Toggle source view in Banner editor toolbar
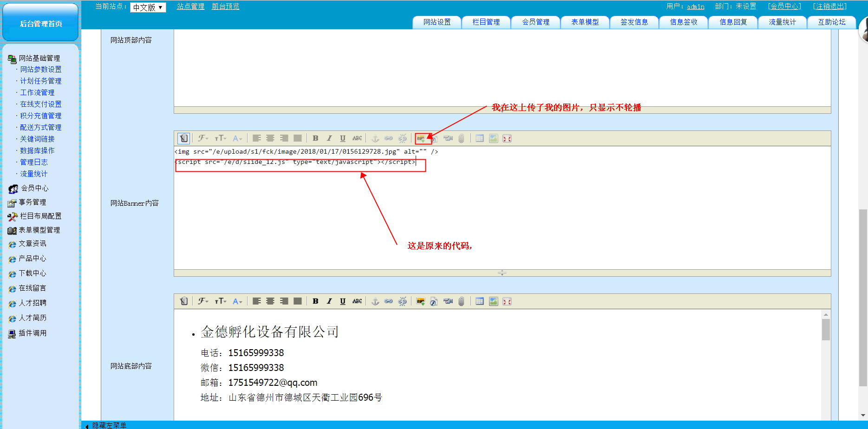Screen dimensions: 868x429 click(x=184, y=138)
